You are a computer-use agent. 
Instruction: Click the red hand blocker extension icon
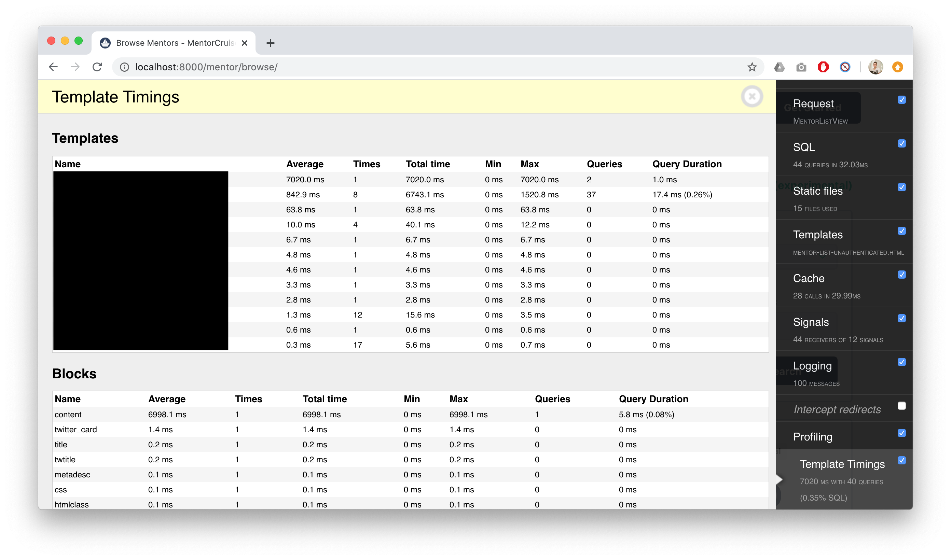click(823, 67)
